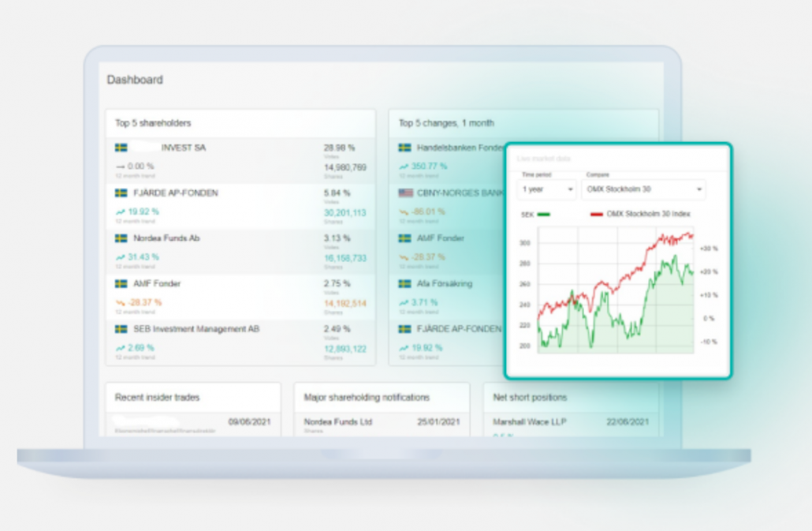Click share count 16,158,733

[345, 258]
